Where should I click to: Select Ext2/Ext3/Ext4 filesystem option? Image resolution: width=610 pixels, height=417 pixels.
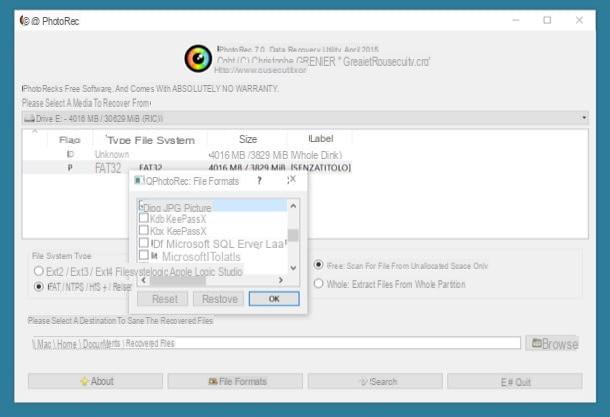point(39,271)
